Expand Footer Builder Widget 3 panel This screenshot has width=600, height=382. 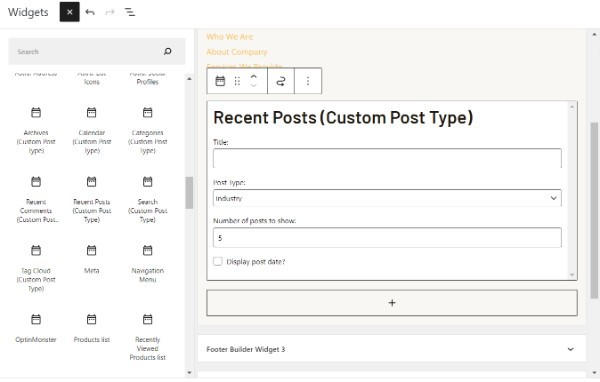391,349
